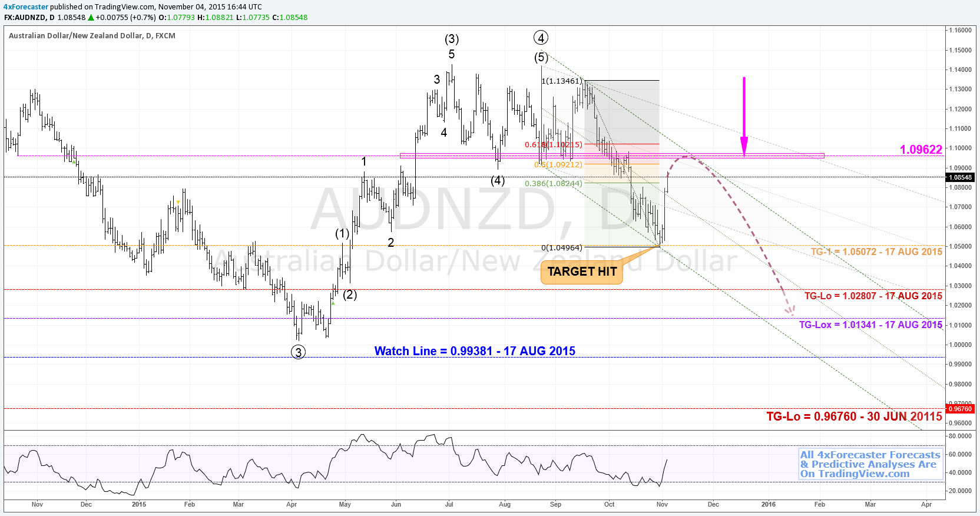Click the magenta down arrow annotation
980x516 pixels.
click(x=744, y=116)
